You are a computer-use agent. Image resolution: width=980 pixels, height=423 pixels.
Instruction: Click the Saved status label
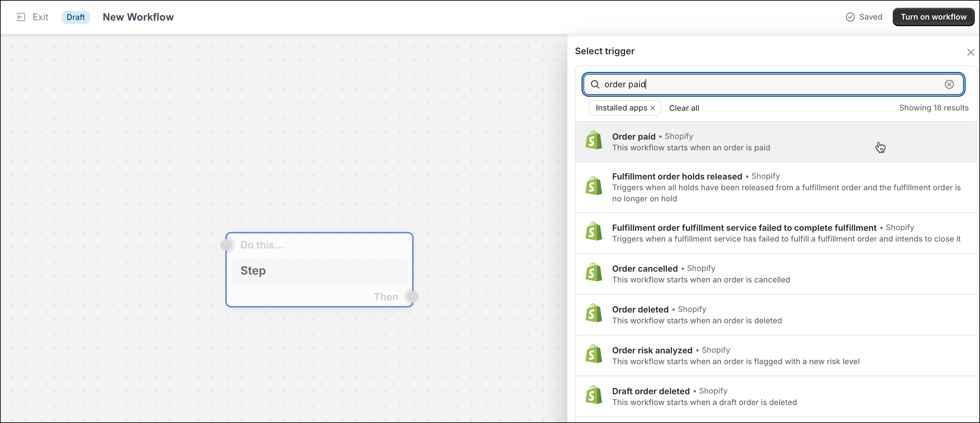tap(871, 17)
